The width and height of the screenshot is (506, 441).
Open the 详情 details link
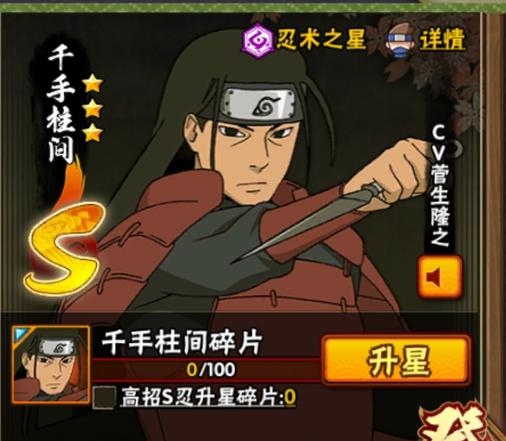click(x=442, y=40)
